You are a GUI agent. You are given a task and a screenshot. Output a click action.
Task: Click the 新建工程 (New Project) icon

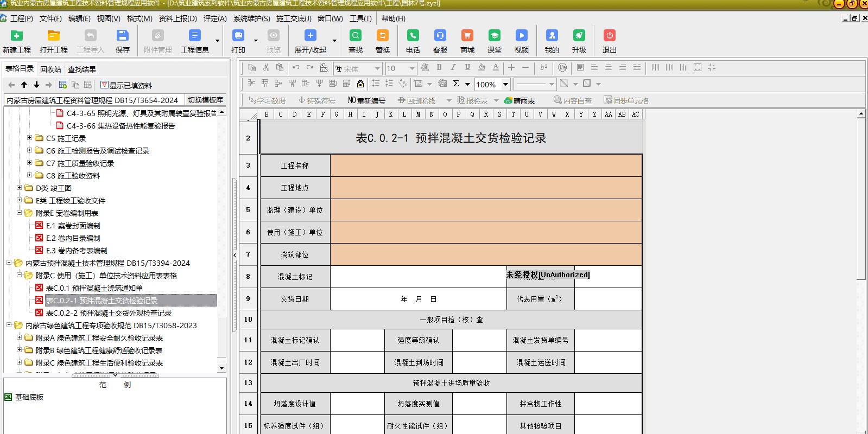17,36
